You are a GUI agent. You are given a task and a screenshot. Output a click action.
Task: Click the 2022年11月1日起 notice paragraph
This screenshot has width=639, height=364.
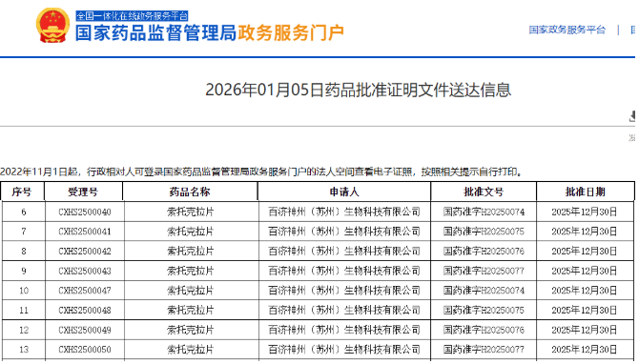tap(261, 172)
